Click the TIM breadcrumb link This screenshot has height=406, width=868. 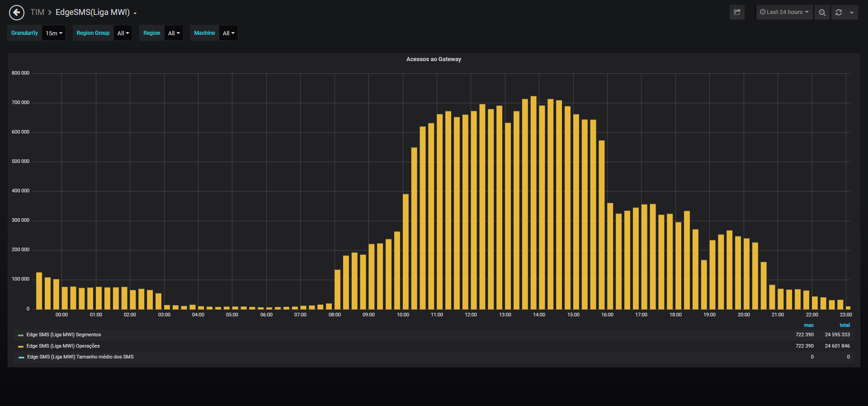[37, 12]
